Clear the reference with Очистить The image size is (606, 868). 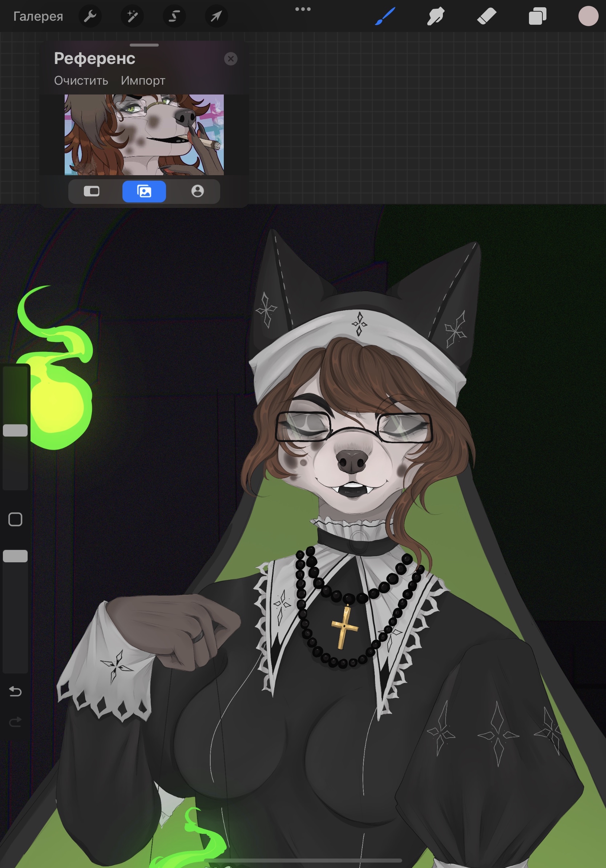(x=81, y=81)
